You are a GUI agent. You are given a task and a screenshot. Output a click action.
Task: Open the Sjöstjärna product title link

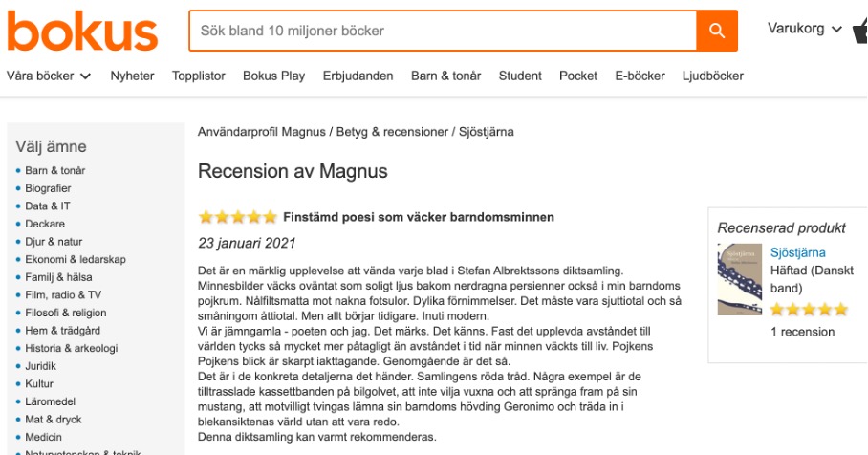(798, 252)
